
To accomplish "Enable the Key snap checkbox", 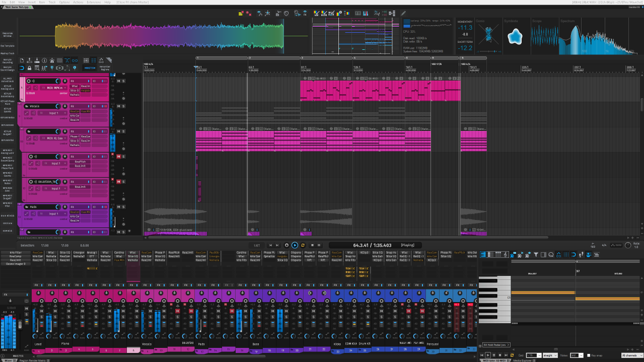I will pos(589,356).
